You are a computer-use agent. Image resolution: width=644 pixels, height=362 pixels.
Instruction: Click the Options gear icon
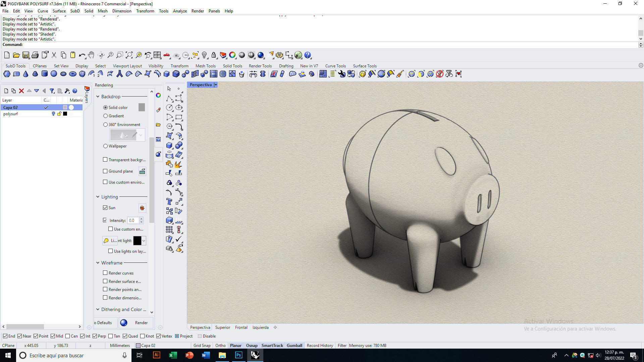point(279,55)
